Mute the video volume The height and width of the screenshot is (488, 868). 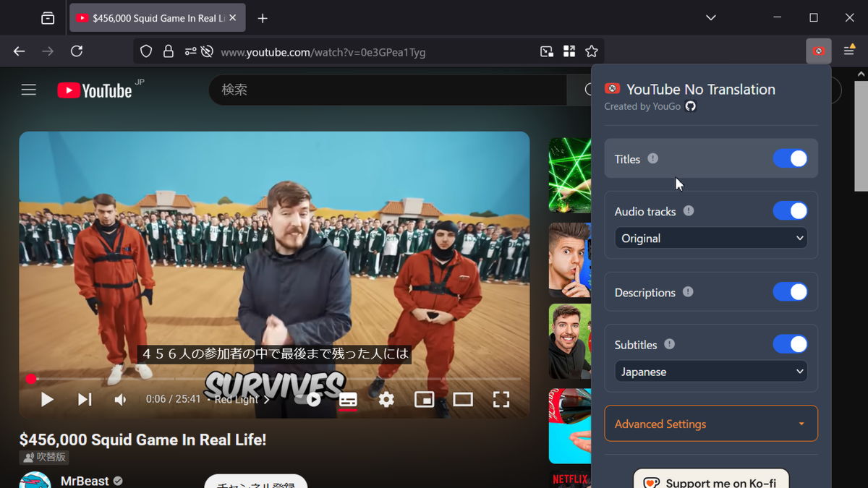pyautogui.click(x=121, y=399)
